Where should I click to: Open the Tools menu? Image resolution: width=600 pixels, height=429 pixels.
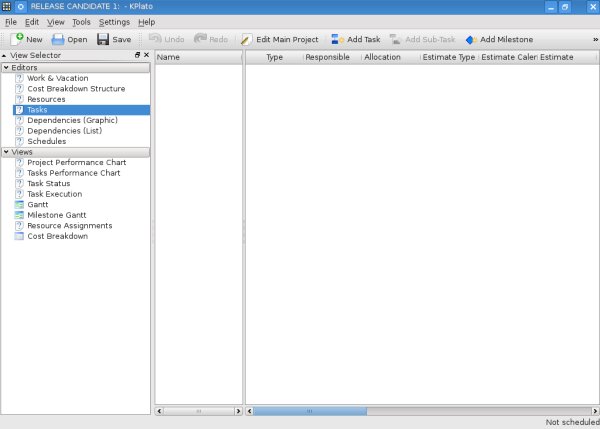pos(81,21)
